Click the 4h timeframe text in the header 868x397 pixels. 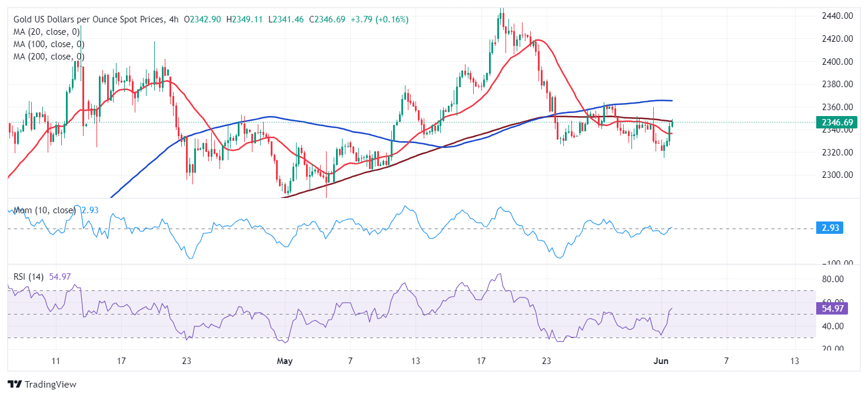tap(175, 19)
